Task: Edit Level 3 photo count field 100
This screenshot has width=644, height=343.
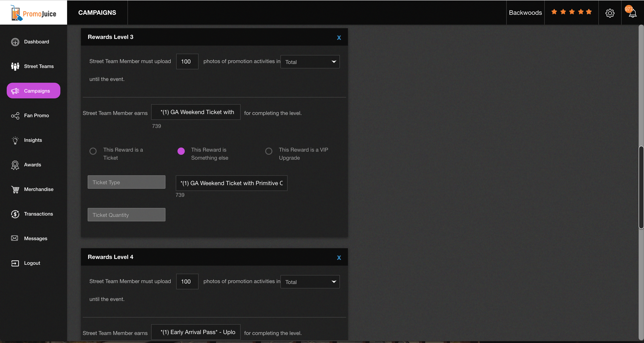Action: (x=187, y=61)
